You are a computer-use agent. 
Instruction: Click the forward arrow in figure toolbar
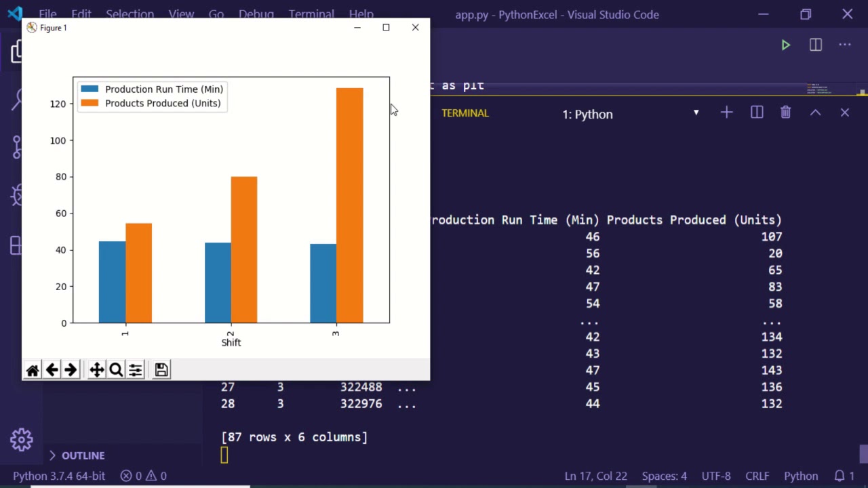(x=71, y=370)
